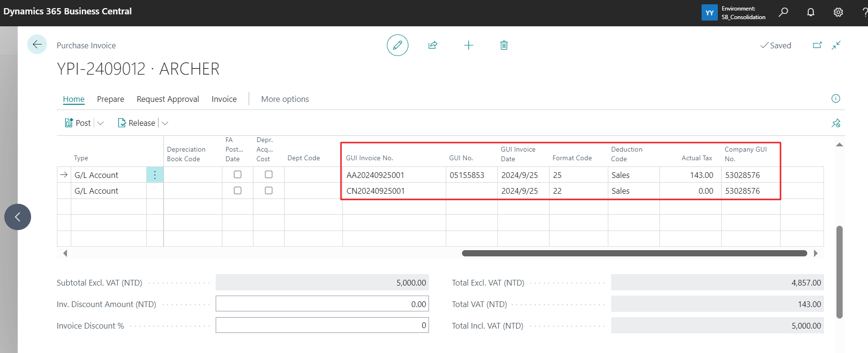The height and width of the screenshot is (353, 868).
Task: Click the share icon
Action: [433, 45]
